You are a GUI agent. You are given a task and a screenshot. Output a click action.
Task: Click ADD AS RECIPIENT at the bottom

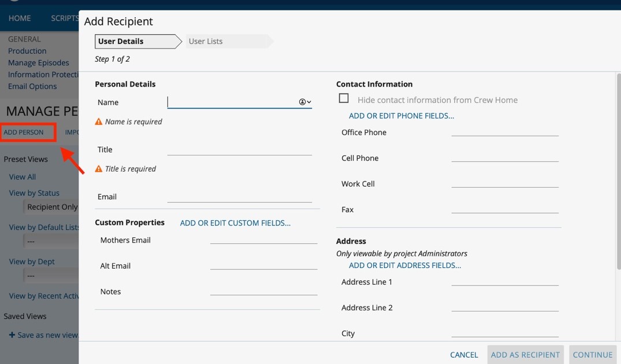(x=525, y=354)
